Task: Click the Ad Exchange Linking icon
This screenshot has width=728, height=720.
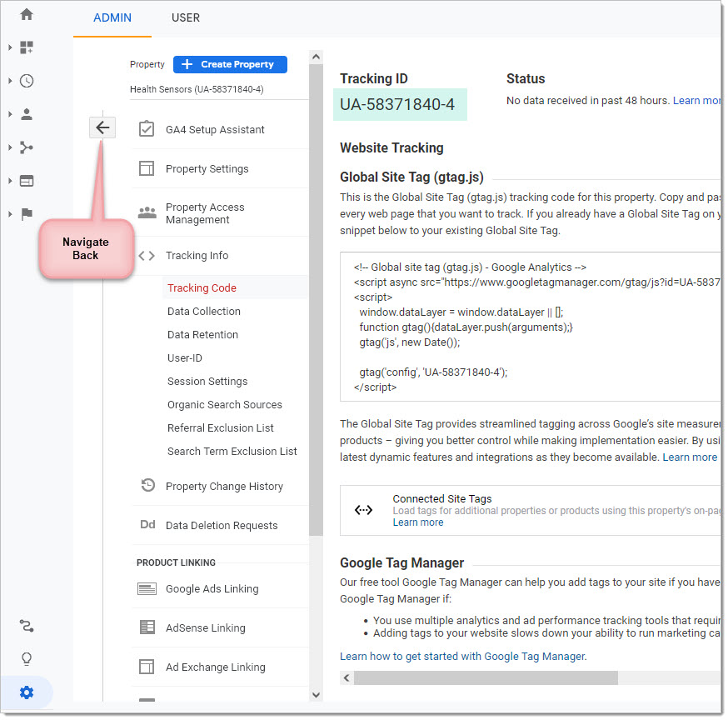Action: [x=147, y=667]
